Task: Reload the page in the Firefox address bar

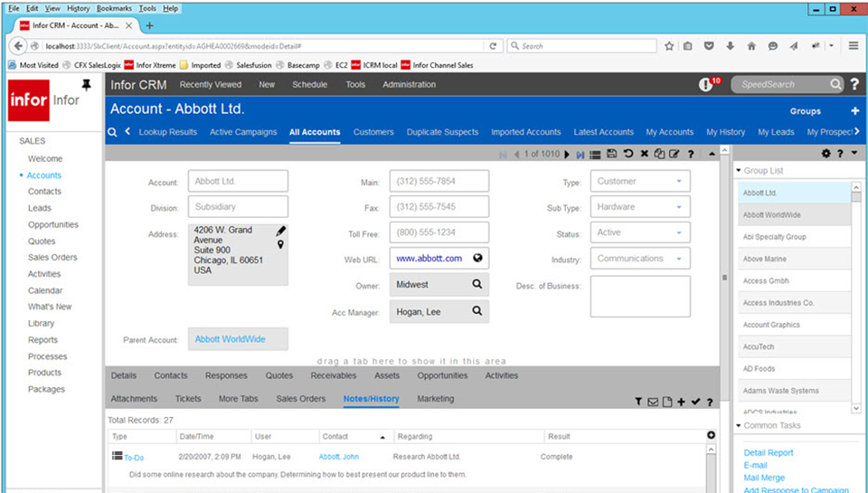Action: [x=493, y=46]
